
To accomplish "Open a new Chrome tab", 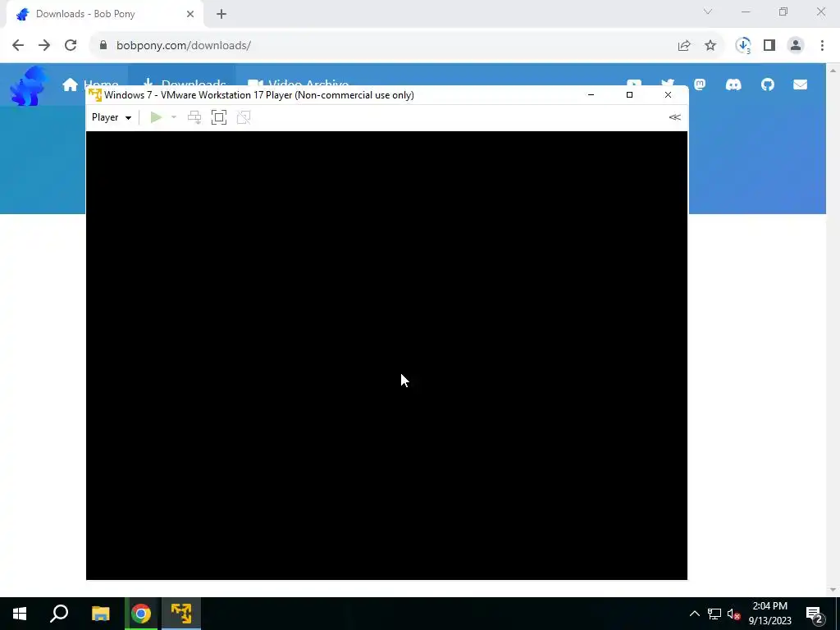I will point(221,14).
